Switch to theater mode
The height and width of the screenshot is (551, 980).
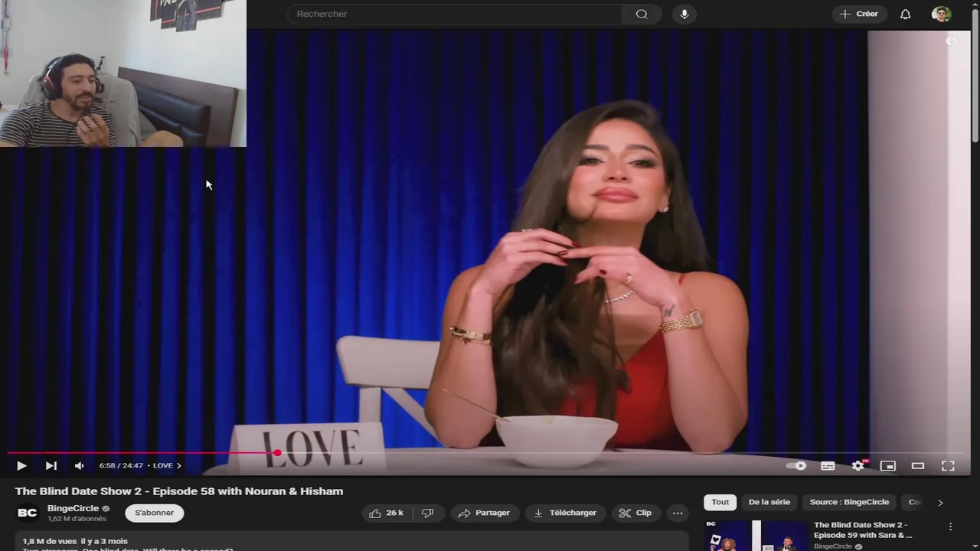pos(918,465)
